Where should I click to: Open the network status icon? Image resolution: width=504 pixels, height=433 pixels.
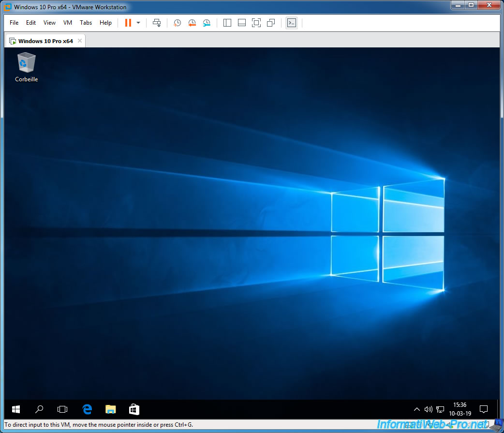440,409
